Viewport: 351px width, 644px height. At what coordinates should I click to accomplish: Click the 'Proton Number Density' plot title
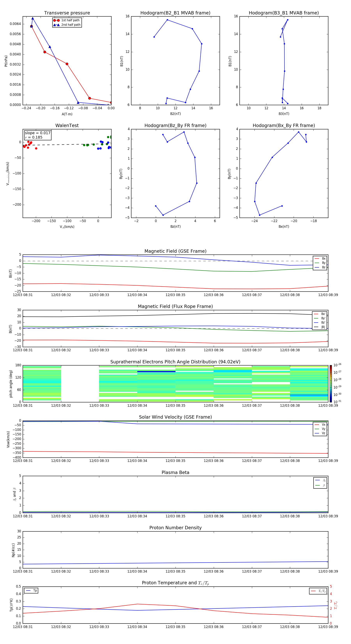click(175, 528)
